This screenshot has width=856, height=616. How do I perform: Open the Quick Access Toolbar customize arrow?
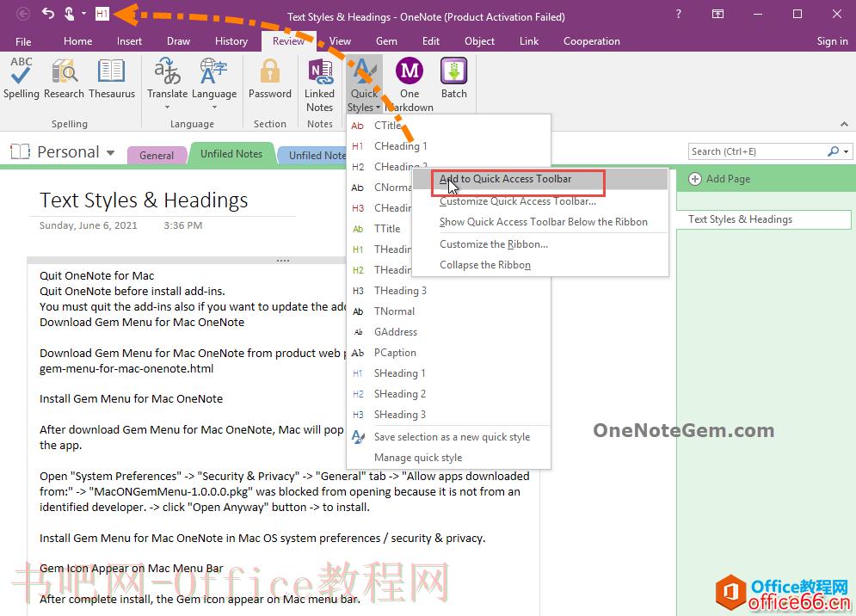(84, 13)
